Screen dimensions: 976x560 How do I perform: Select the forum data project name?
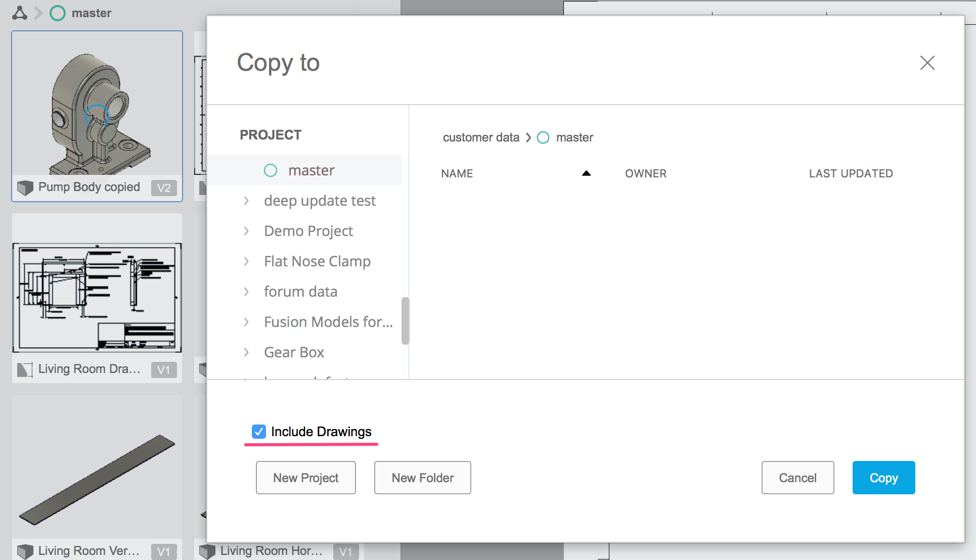300,292
